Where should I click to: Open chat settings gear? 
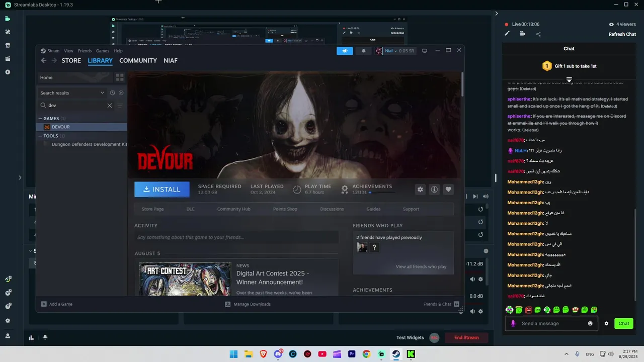coord(606,323)
